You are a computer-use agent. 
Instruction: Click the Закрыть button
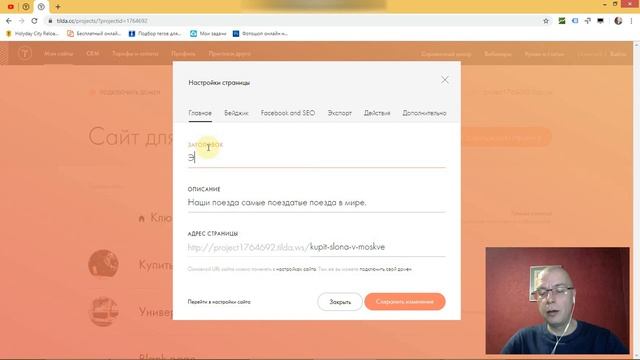click(340, 302)
